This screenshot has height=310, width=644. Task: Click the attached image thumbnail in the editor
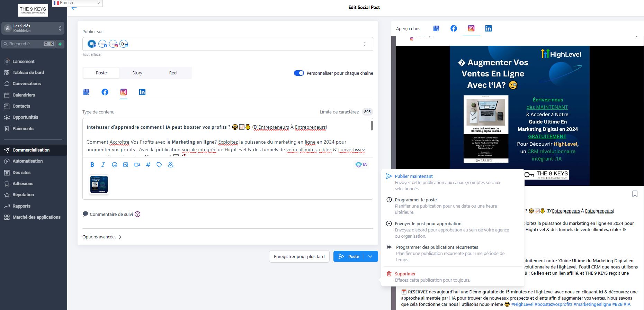click(x=99, y=184)
